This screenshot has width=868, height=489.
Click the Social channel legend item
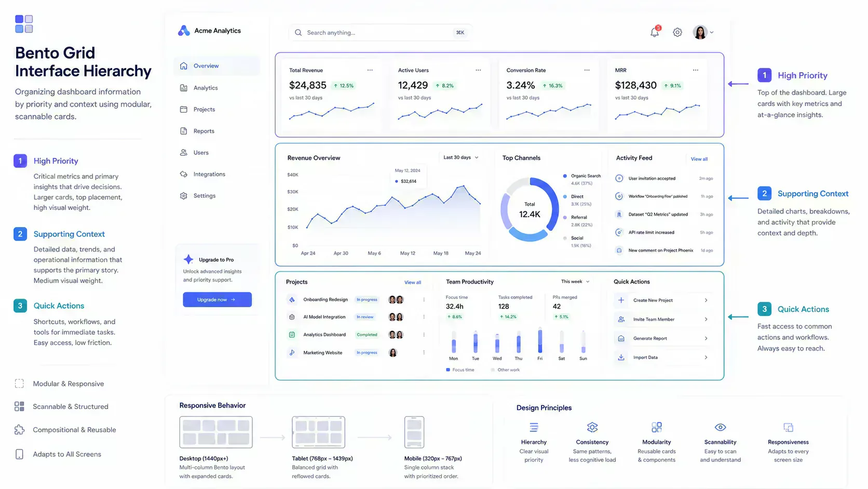[x=577, y=242]
